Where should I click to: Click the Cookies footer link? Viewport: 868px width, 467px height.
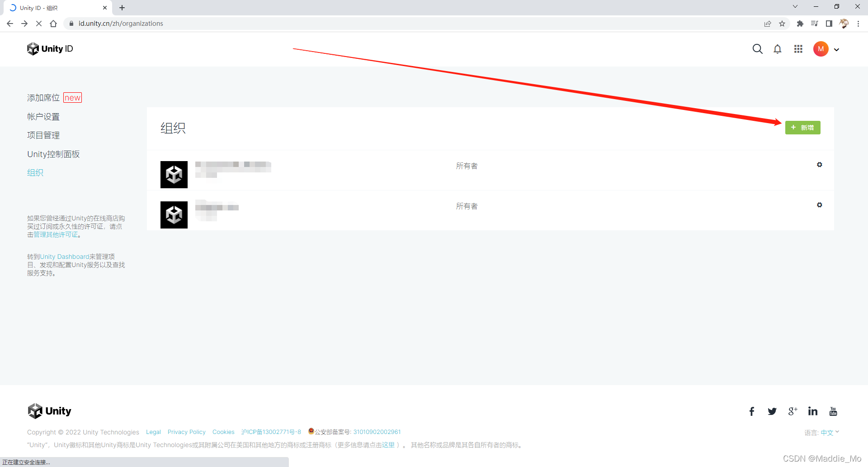click(x=223, y=432)
